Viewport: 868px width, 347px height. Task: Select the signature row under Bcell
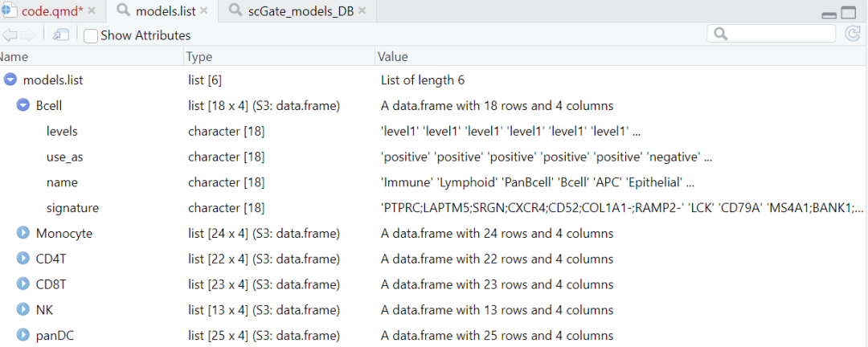tap(72, 208)
